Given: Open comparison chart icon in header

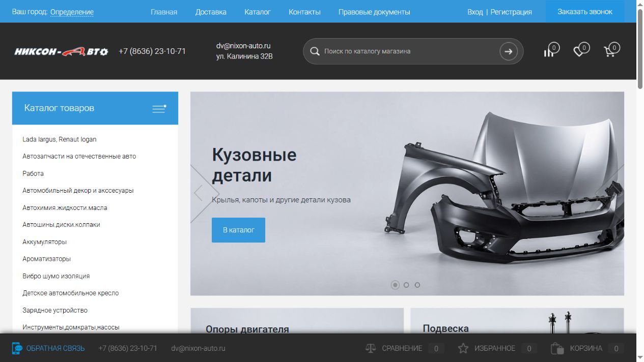Looking at the screenshot, I should [x=551, y=50].
